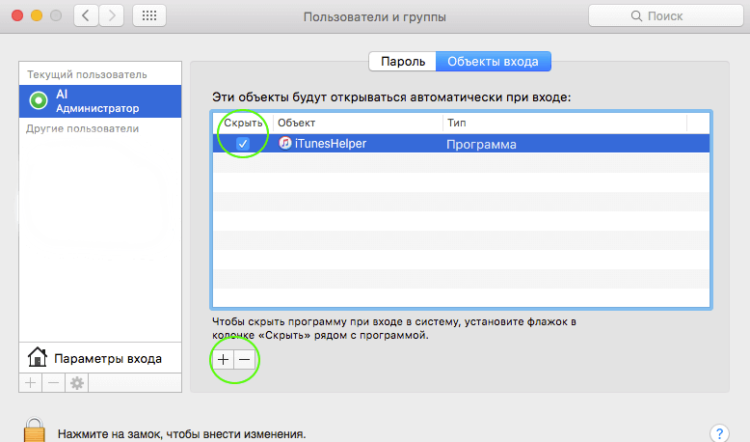The width and height of the screenshot is (750, 442).
Task: Show all preferences grid button
Action: [x=149, y=16]
